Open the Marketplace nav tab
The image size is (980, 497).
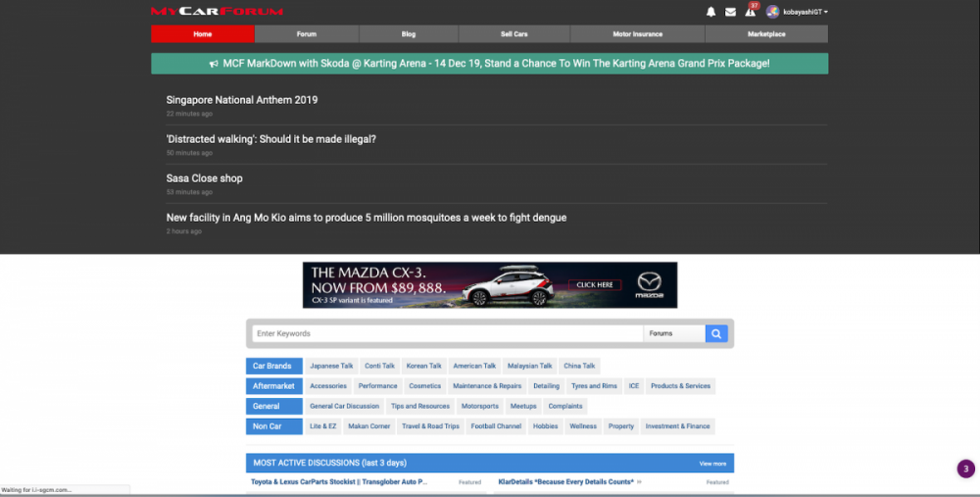[766, 34]
